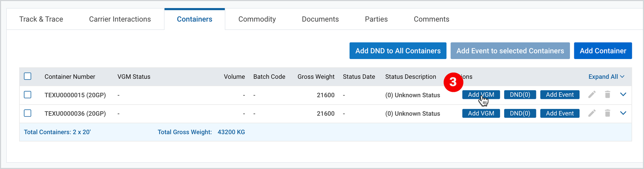Click container number TEXU0000036 (20GP)
The height and width of the screenshot is (169, 644).
tap(75, 114)
